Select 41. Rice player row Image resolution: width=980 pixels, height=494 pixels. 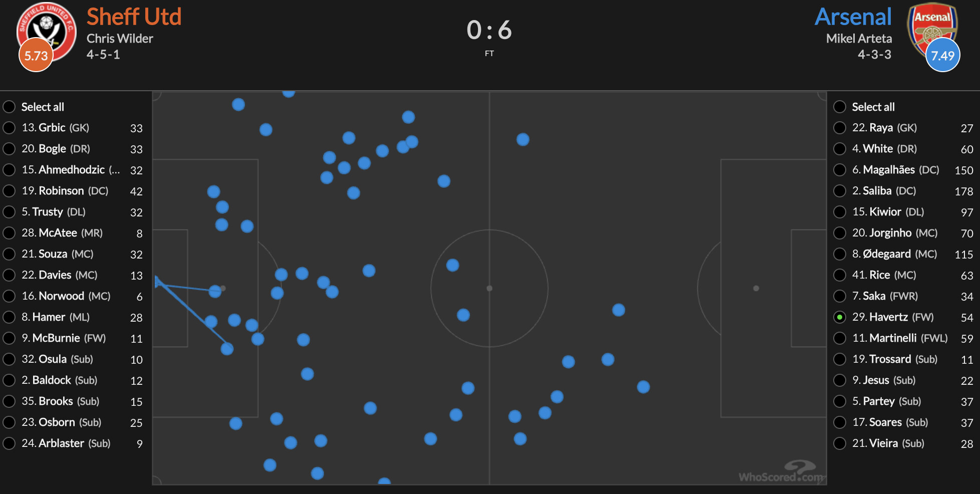[x=903, y=275]
